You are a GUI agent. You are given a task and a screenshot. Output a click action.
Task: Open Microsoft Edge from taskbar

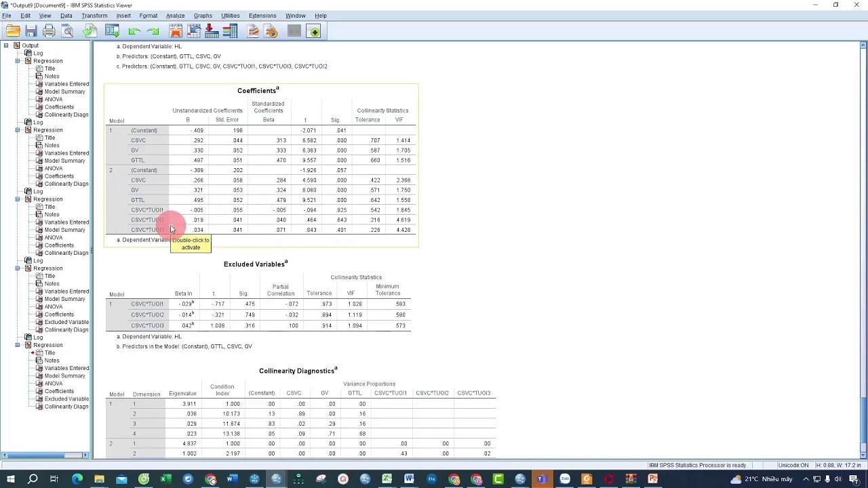tap(77, 479)
